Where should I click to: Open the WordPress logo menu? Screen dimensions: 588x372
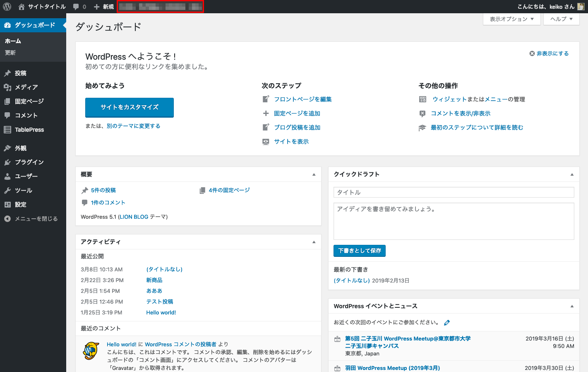click(x=7, y=7)
